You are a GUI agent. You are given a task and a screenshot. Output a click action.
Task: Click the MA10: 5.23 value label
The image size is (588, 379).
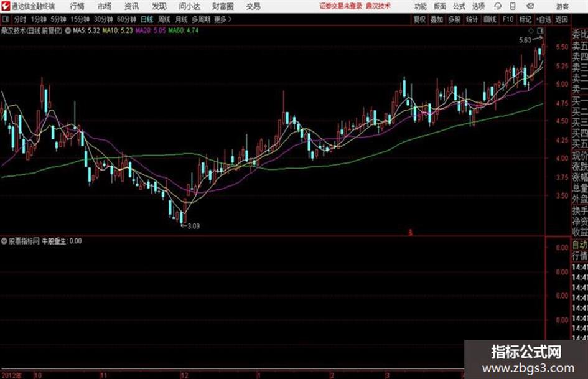pyautogui.click(x=118, y=30)
